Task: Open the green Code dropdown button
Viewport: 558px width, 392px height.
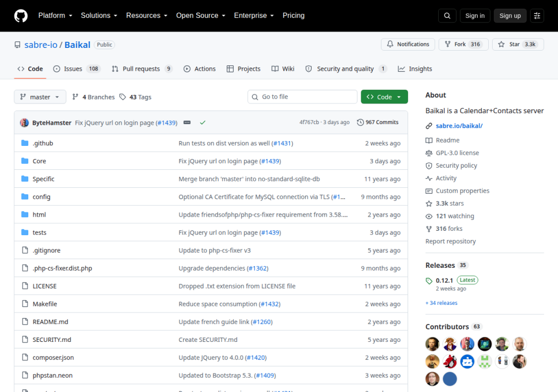Action: (384, 97)
